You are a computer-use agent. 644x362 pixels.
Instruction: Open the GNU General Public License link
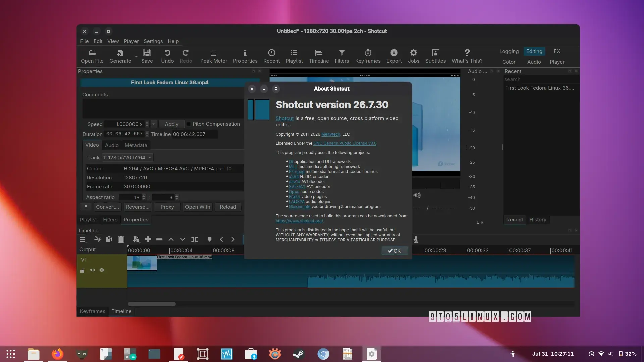pyautogui.click(x=345, y=143)
